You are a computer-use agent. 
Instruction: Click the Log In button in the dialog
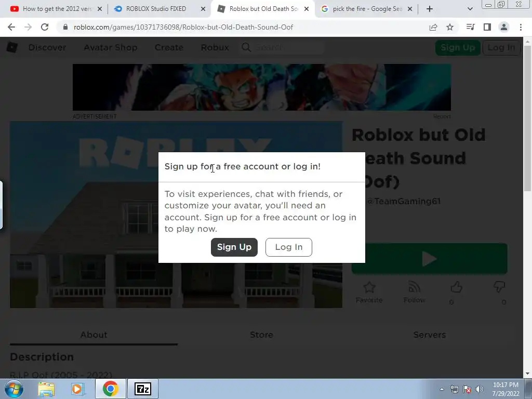[x=289, y=247]
